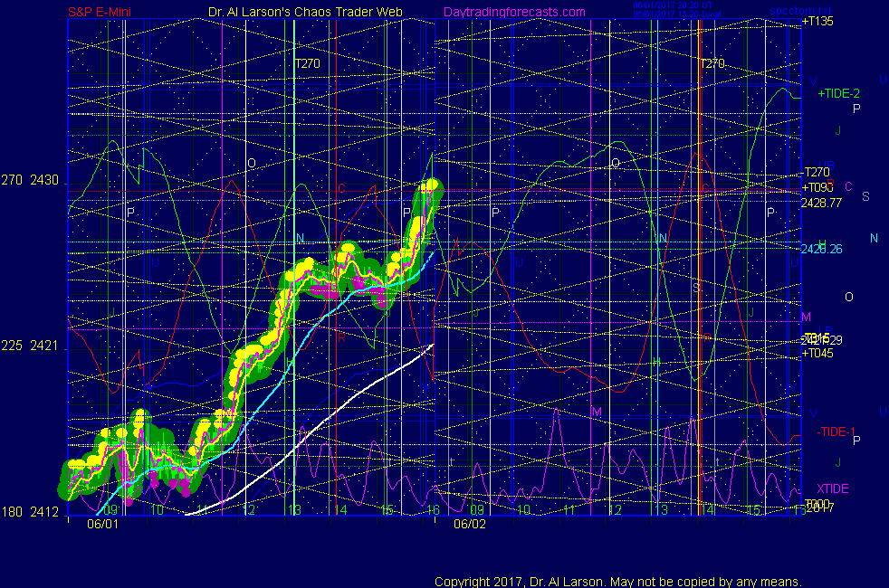The height and width of the screenshot is (588, 889).
Task: Select the +T045 level label
Action: point(817,353)
